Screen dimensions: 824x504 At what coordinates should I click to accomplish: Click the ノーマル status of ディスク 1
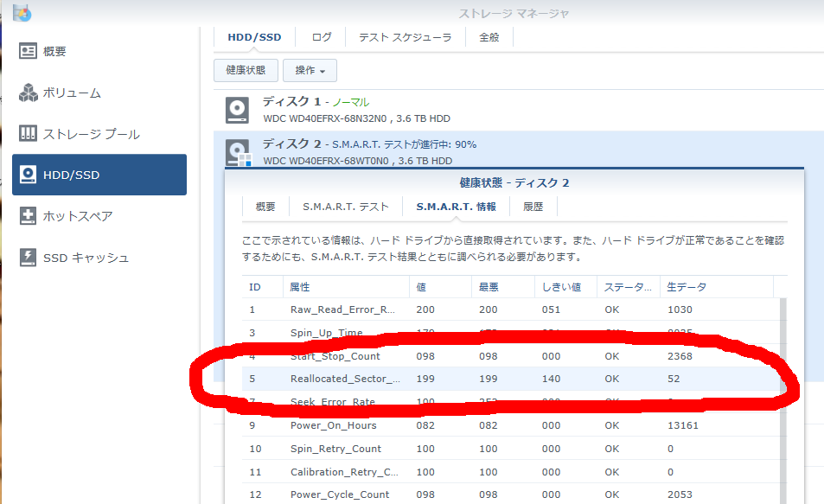pos(350,102)
